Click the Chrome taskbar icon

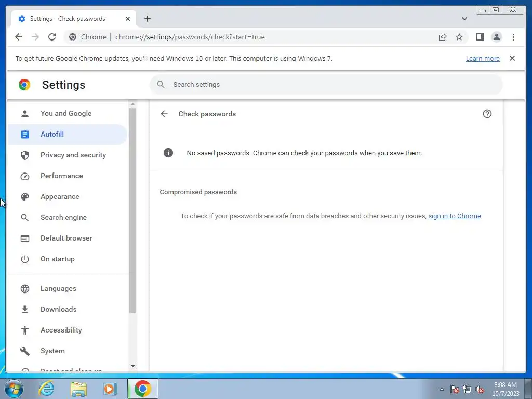tap(143, 389)
